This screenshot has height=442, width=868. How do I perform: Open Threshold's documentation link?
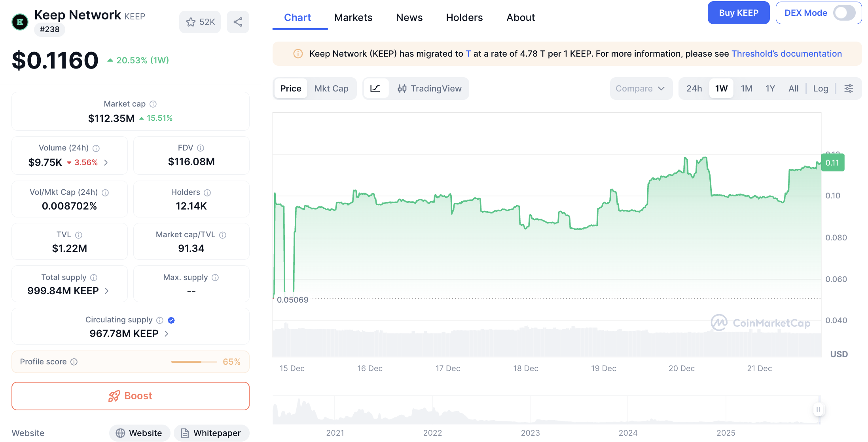[786, 54]
